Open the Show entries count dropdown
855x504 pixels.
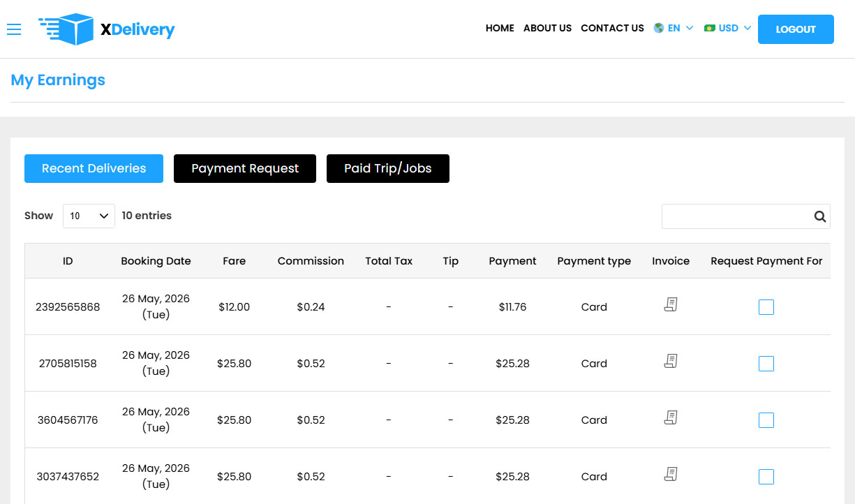point(89,216)
